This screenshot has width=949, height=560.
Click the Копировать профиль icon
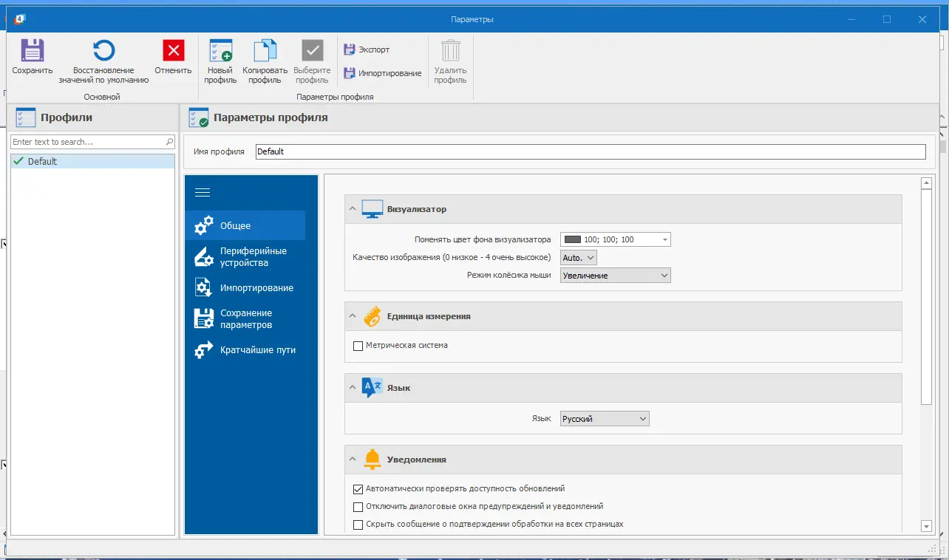point(265,50)
